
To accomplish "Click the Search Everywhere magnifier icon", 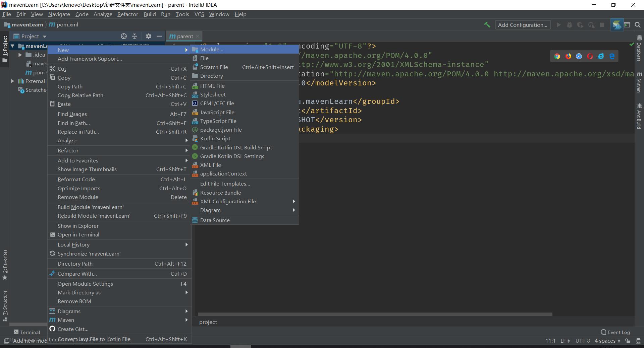I will (638, 25).
